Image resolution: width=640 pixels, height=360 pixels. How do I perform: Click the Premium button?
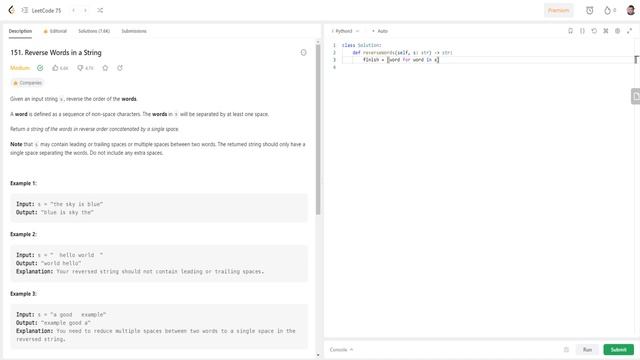click(558, 10)
